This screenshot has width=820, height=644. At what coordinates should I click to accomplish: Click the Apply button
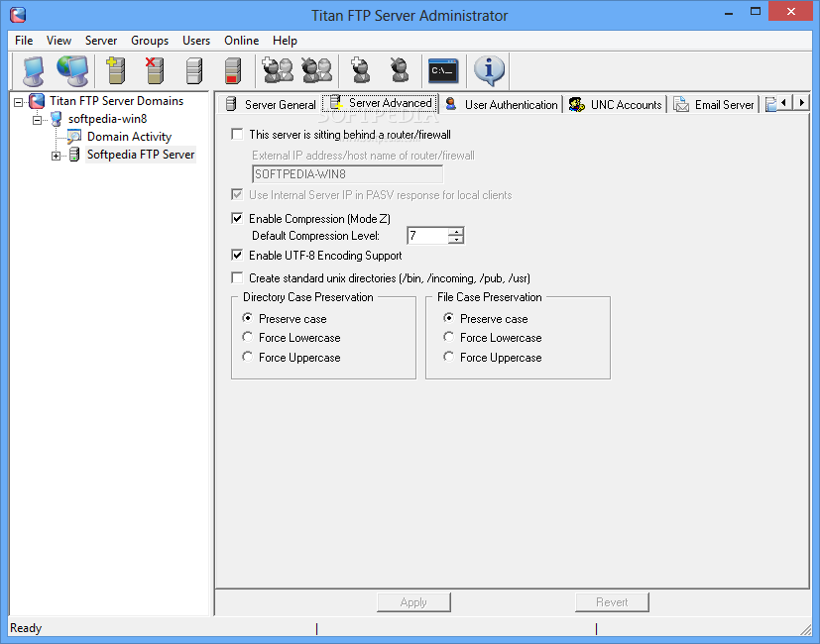click(413, 602)
